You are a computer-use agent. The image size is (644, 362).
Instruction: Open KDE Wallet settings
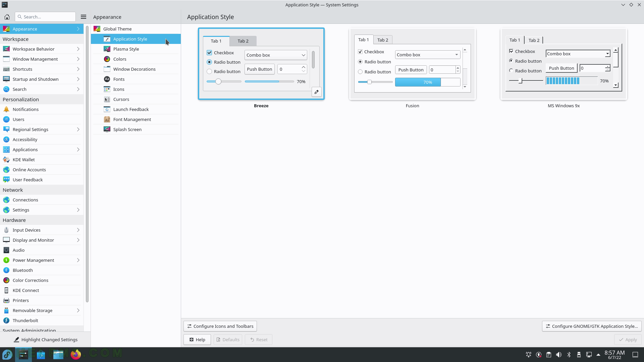click(x=42, y=160)
